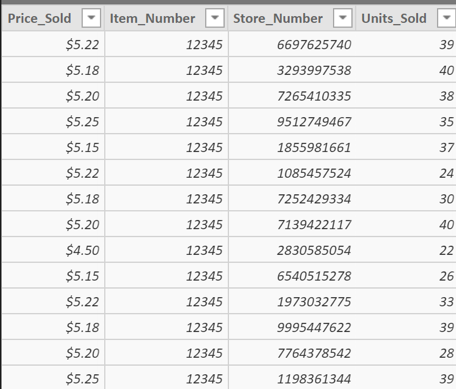456x389 pixels.
Task: Click store number 7139422117 cell
Action: pyautogui.click(x=292, y=224)
